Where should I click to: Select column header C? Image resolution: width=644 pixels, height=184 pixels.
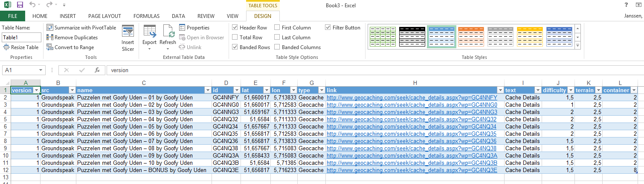click(144, 83)
